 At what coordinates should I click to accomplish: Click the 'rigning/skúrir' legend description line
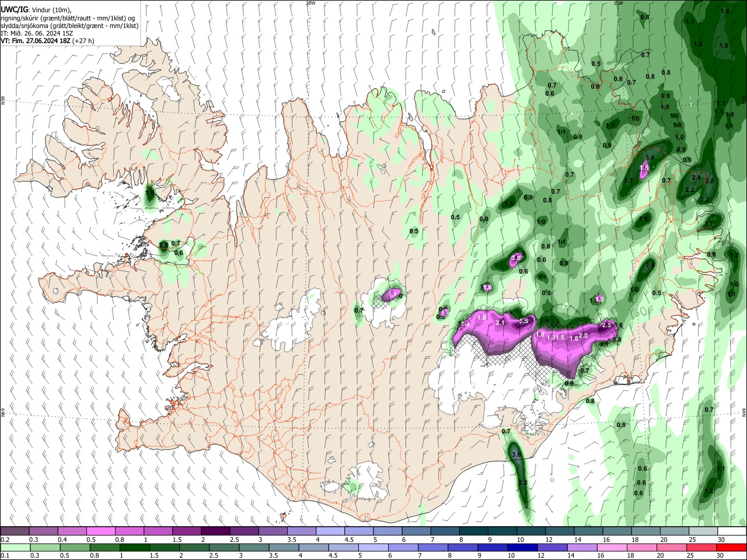pyautogui.click(x=68, y=18)
